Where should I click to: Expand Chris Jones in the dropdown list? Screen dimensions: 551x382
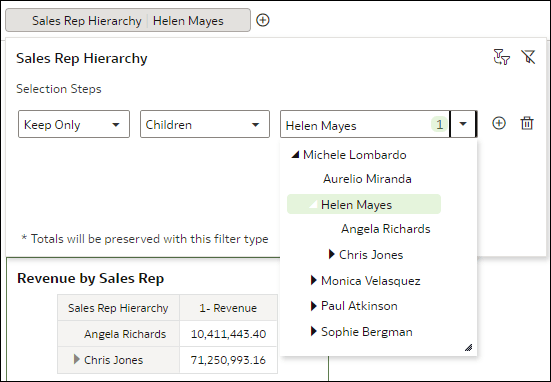331,254
